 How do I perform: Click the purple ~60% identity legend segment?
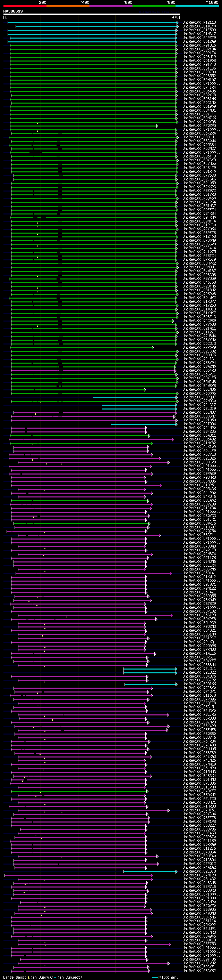click(111, 7)
